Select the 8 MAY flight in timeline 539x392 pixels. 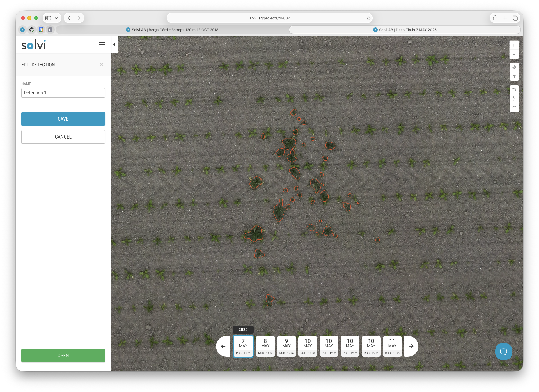pos(265,346)
